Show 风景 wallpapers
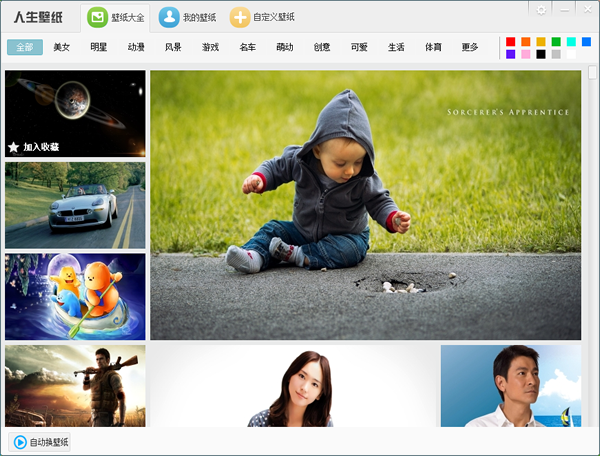This screenshot has height=456, width=600. point(173,47)
